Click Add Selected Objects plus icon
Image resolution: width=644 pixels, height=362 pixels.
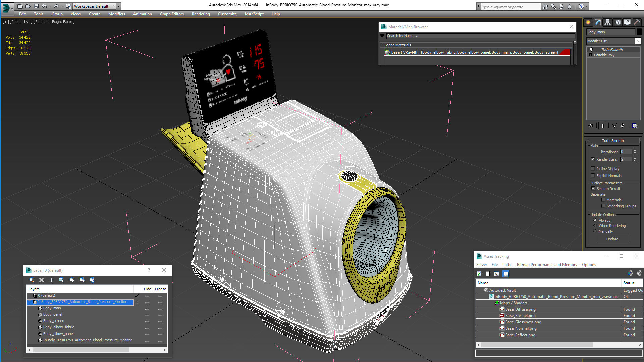pos(52,280)
